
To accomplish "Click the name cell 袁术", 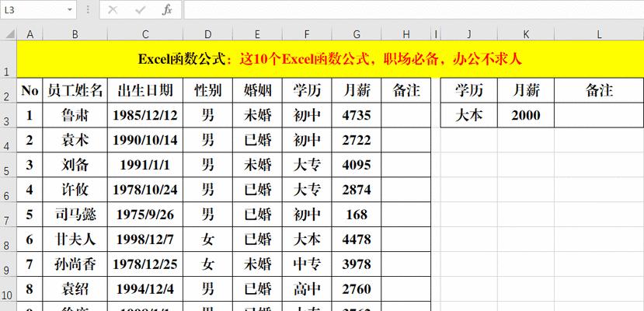I will click(x=75, y=140).
